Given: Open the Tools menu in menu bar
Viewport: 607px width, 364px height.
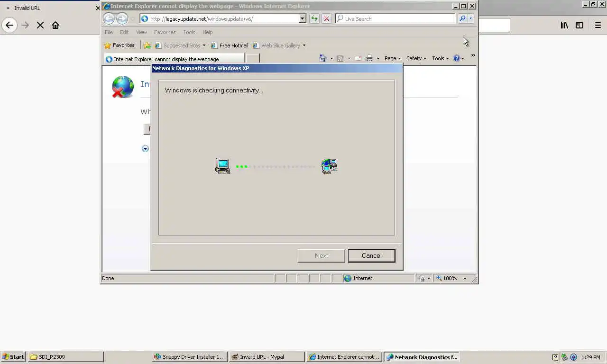Looking at the screenshot, I should pyautogui.click(x=189, y=32).
